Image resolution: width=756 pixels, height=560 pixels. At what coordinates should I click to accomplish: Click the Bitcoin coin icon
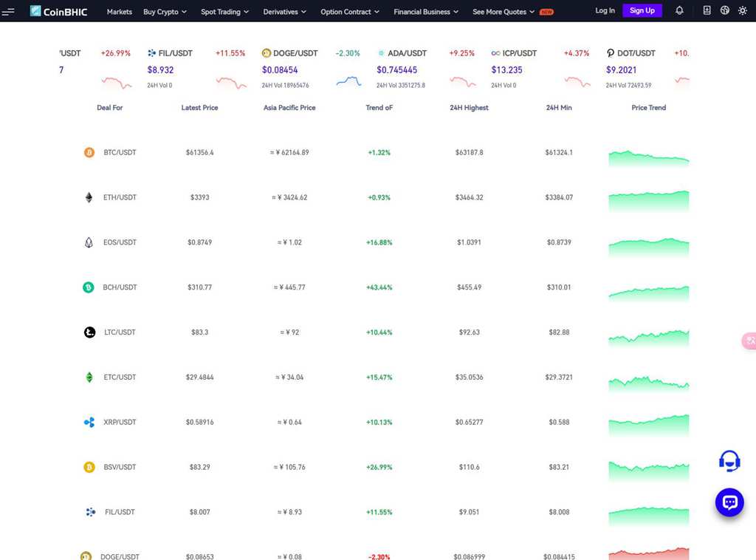coord(89,153)
